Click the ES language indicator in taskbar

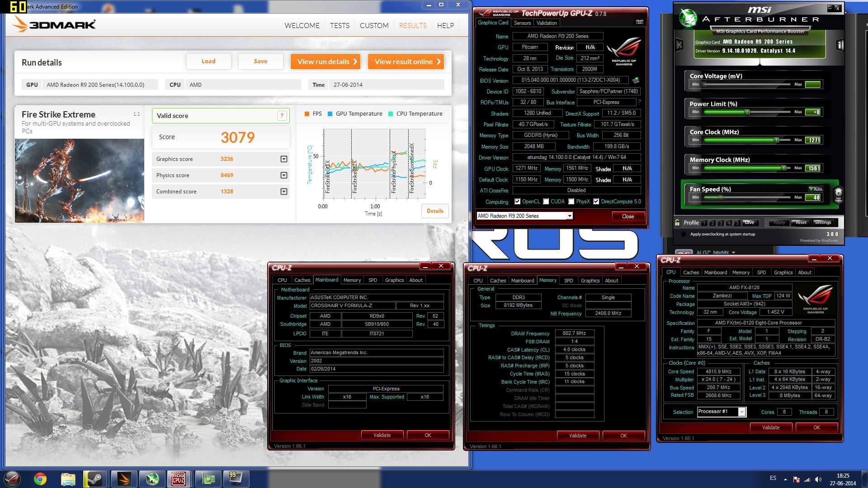tap(773, 478)
